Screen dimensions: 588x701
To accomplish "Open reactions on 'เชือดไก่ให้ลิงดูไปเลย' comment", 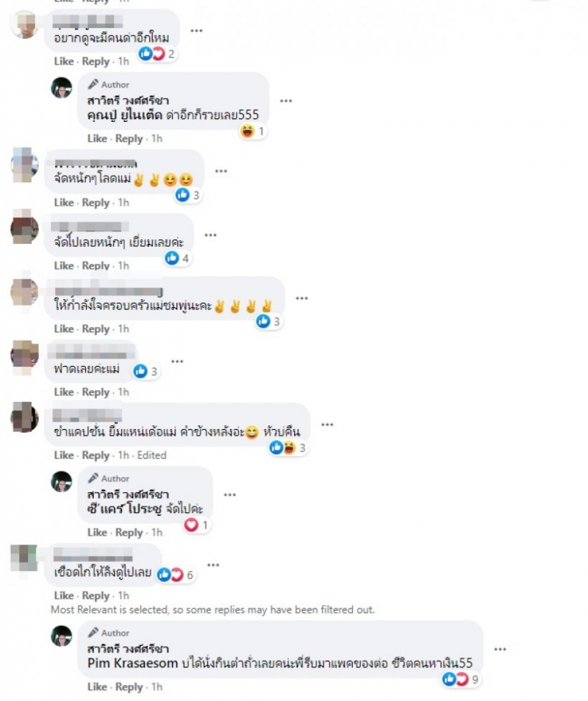I will (x=176, y=575).
